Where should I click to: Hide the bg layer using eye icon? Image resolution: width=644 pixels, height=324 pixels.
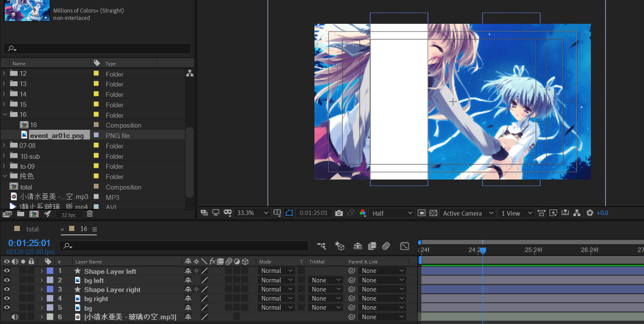(x=7, y=308)
